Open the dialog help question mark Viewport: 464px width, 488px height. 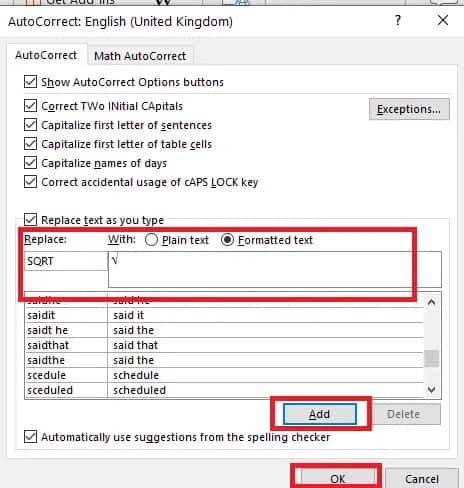click(397, 21)
